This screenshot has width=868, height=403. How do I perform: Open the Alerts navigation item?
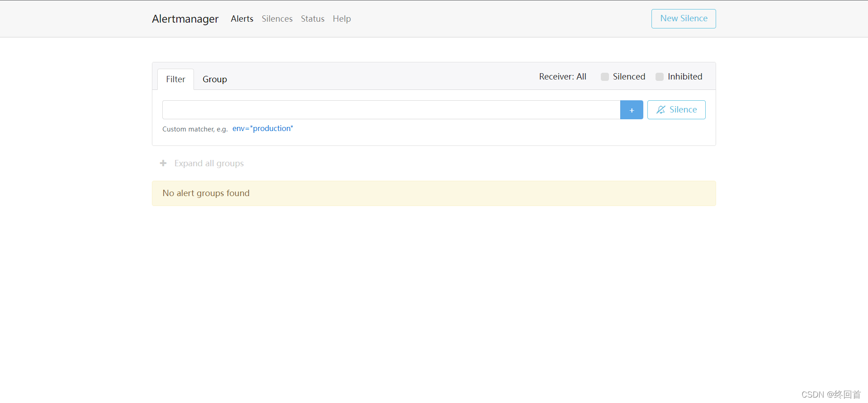(x=242, y=19)
